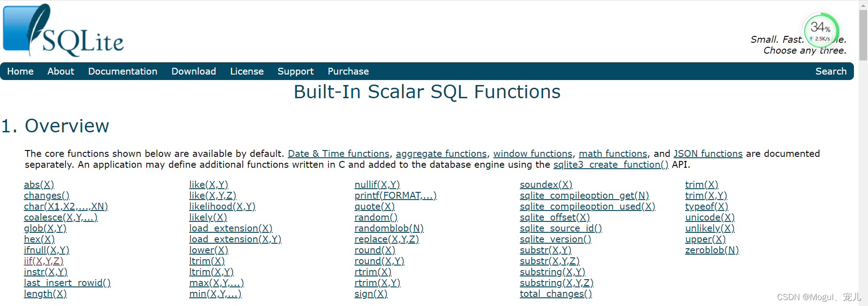The image size is (868, 306).
Task: Open the aggregate functions link
Action: pos(441,154)
